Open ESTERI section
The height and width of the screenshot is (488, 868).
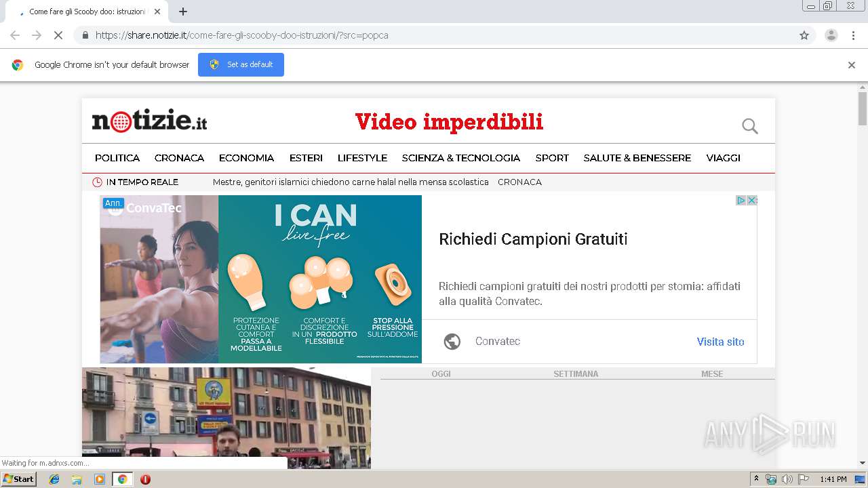pyautogui.click(x=306, y=158)
